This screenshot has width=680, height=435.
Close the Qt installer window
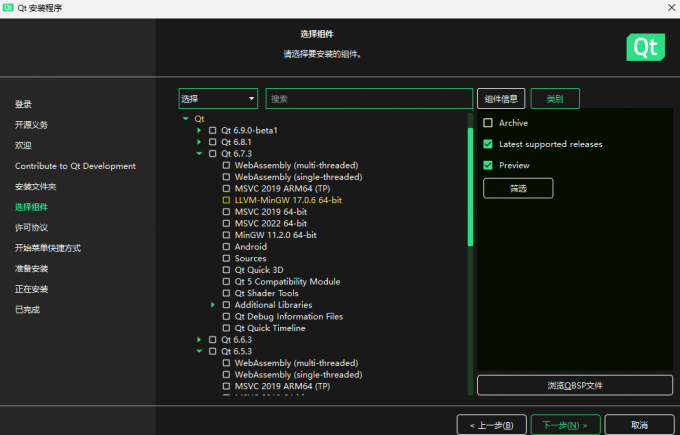point(663,8)
